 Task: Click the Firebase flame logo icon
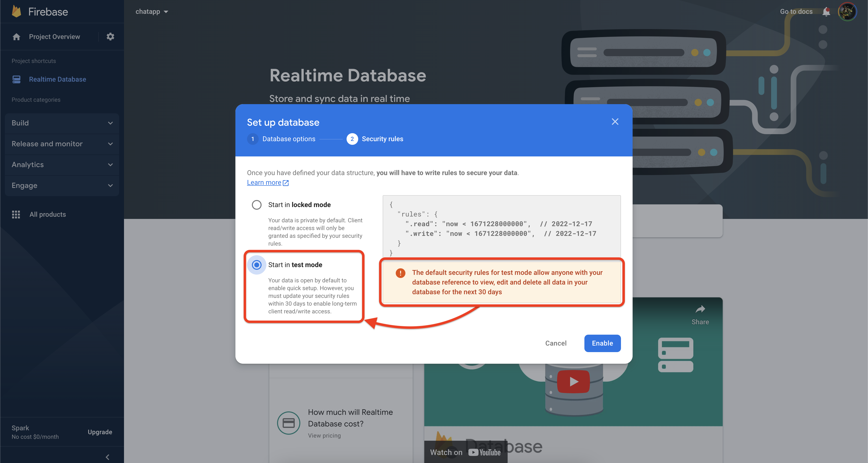point(16,11)
